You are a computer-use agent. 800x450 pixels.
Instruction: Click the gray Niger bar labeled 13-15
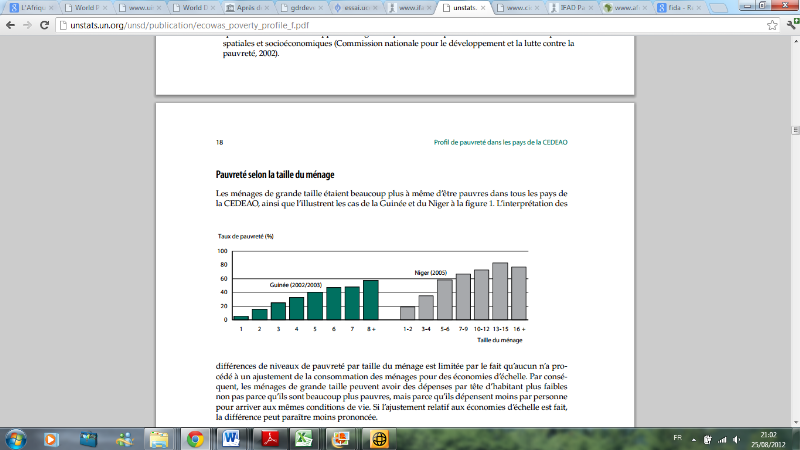pos(500,291)
